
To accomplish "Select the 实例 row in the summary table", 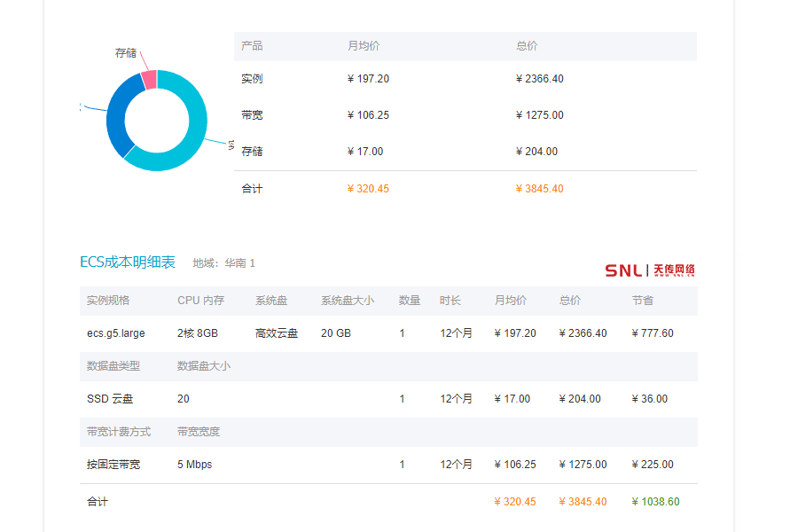I will click(x=252, y=79).
